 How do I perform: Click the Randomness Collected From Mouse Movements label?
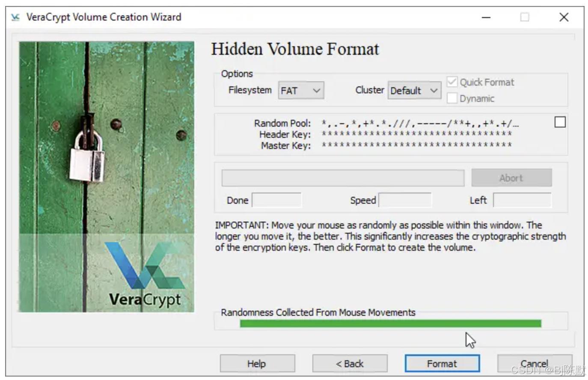tap(318, 312)
